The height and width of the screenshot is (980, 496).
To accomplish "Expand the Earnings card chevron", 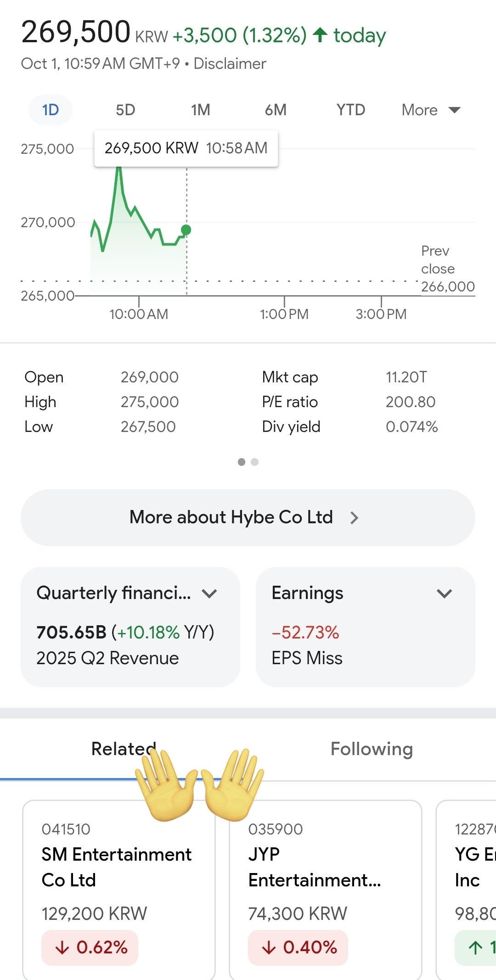I will [444, 594].
